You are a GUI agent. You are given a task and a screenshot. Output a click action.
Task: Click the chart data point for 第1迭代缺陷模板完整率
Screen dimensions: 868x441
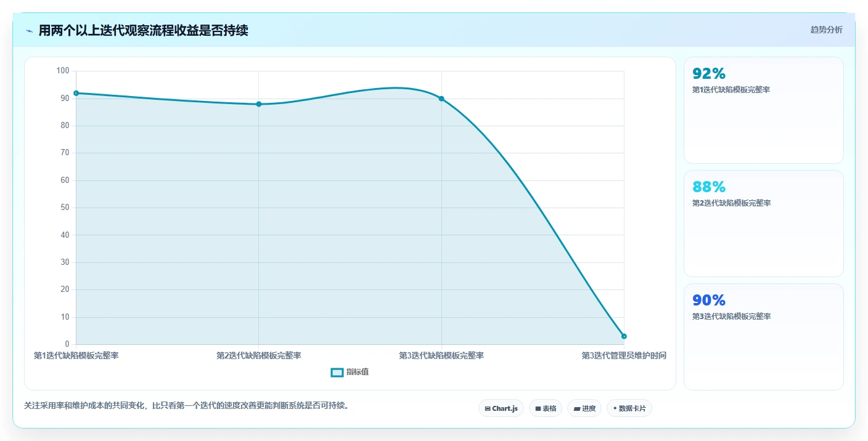pos(76,93)
